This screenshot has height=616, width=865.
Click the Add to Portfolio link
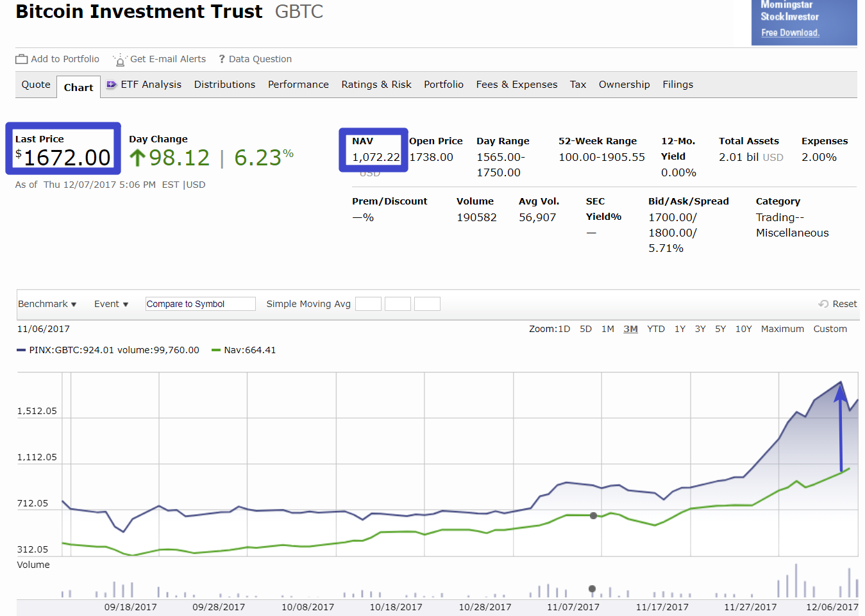tap(65, 59)
